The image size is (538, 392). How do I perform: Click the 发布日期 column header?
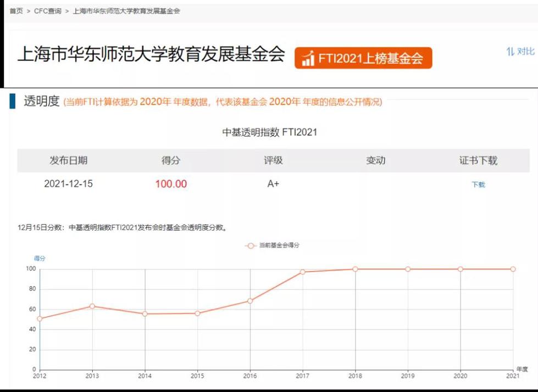click(68, 160)
